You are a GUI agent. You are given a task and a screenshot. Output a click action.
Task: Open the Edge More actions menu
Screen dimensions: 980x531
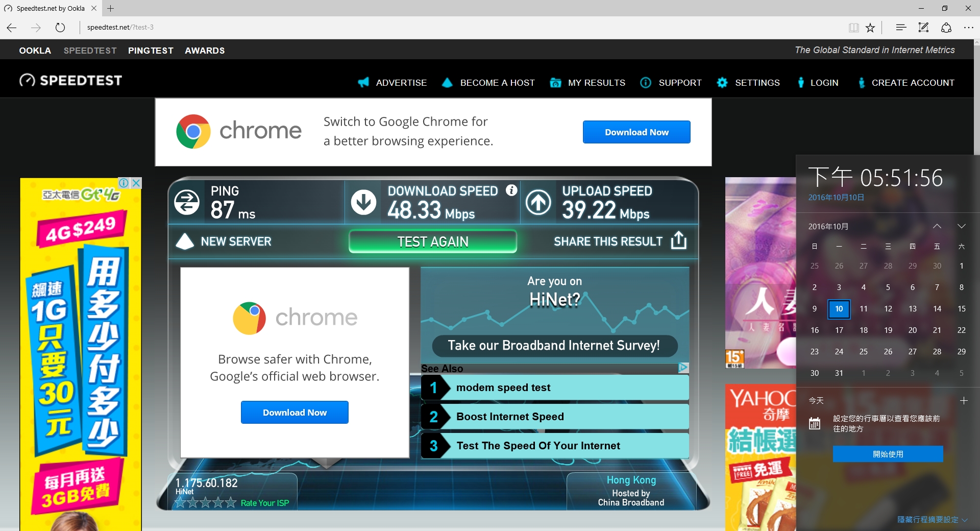tap(968, 28)
